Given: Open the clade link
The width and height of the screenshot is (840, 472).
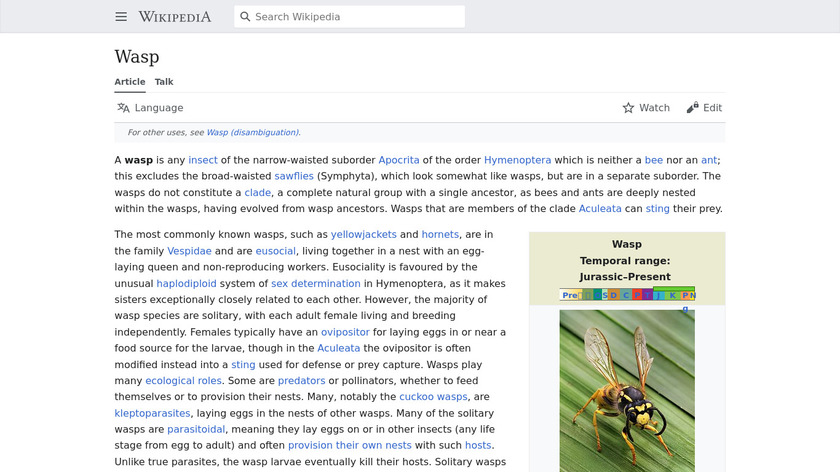Looking at the screenshot, I should [x=258, y=193].
